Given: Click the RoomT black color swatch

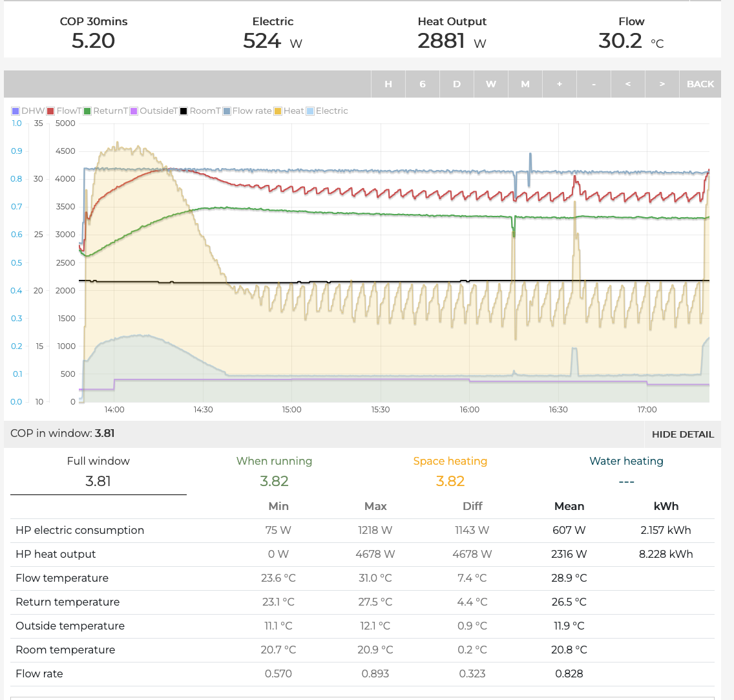Looking at the screenshot, I should 183,111.
